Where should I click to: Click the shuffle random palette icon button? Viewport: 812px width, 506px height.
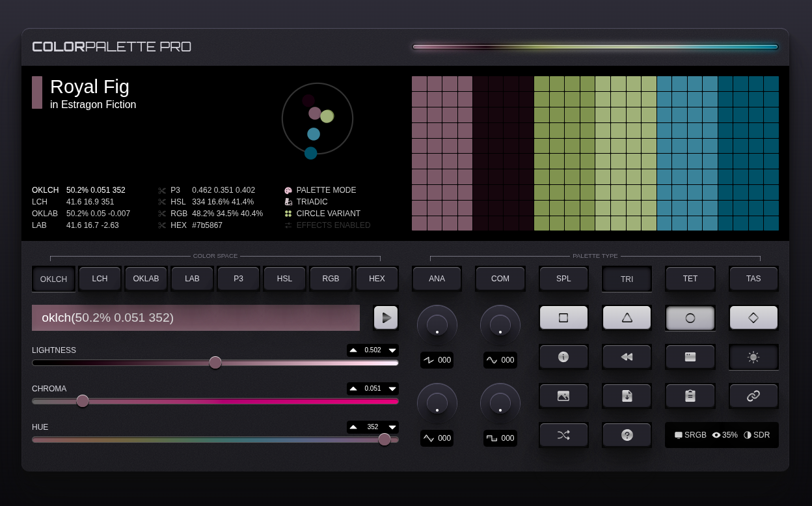click(563, 435)
